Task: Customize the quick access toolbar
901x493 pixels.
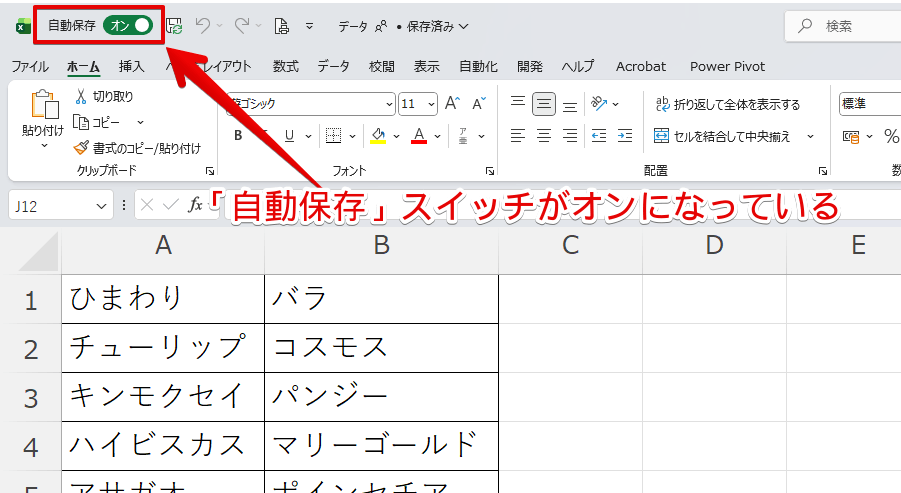Action: point(309,26)
